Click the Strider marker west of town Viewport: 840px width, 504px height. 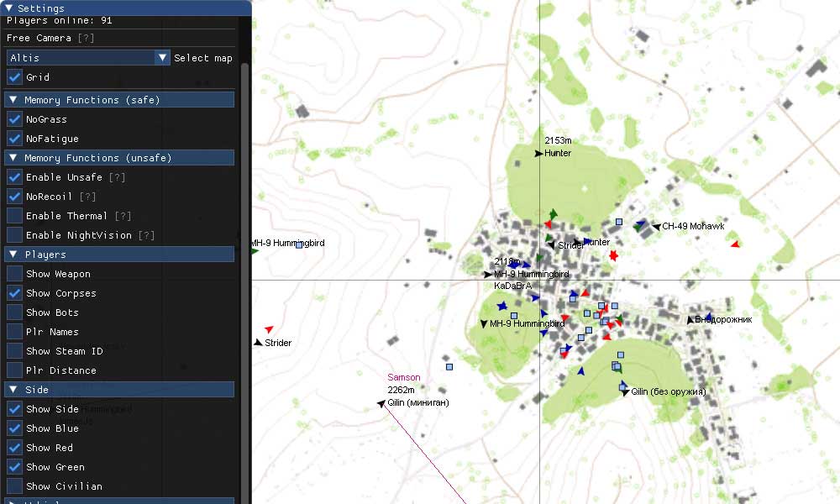[x=258, y=342]
